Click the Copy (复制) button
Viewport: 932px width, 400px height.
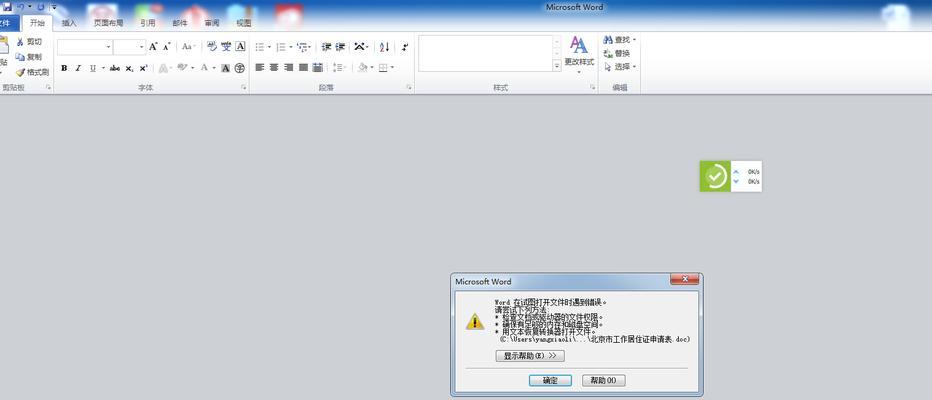(x=29, y=57)
